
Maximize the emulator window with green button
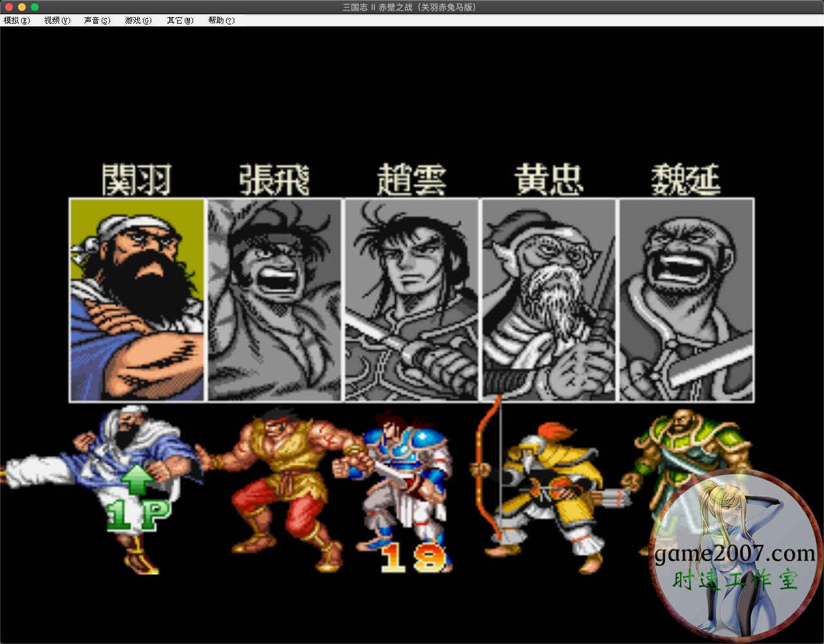click(x=35, y=7)
